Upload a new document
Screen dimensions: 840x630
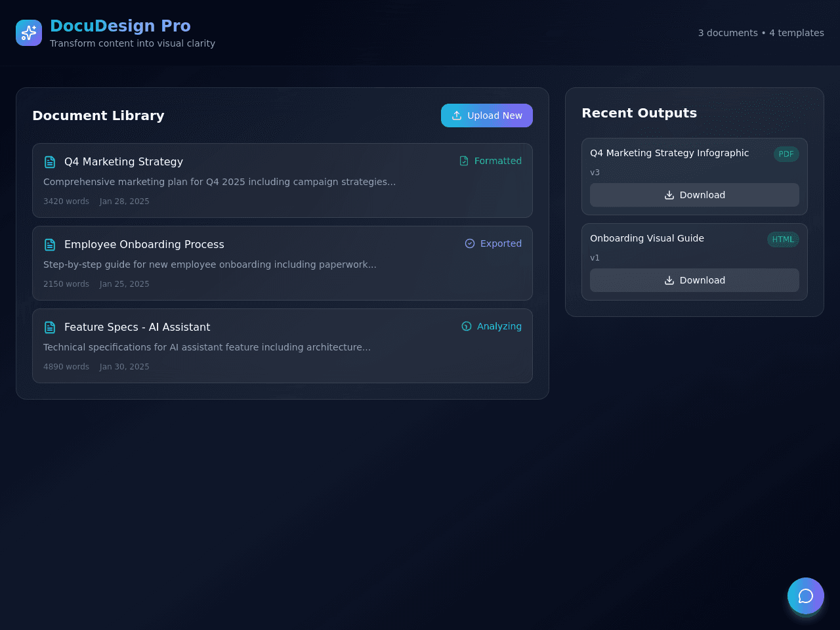487,115
